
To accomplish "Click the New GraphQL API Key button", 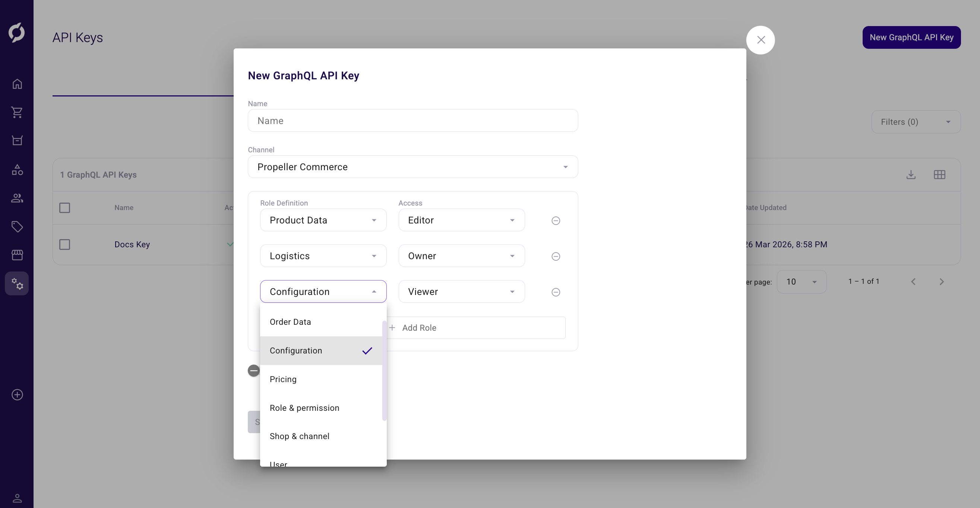I will (x=911, y=37).
